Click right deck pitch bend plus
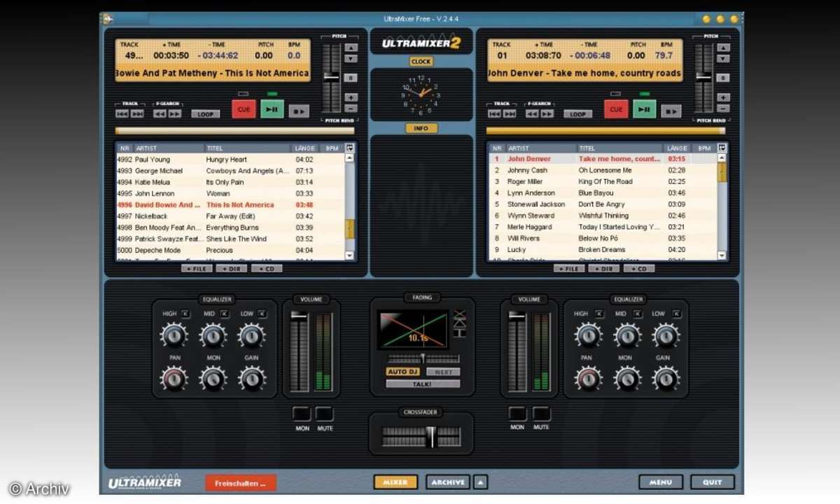Image resolution: width=840 pixels, height=504 pixels. 723,97
